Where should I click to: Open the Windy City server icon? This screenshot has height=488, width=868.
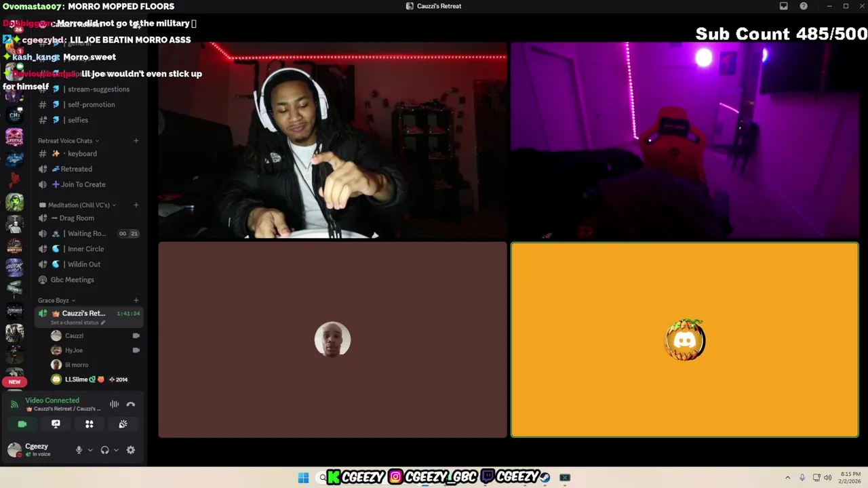pos(14,246)
